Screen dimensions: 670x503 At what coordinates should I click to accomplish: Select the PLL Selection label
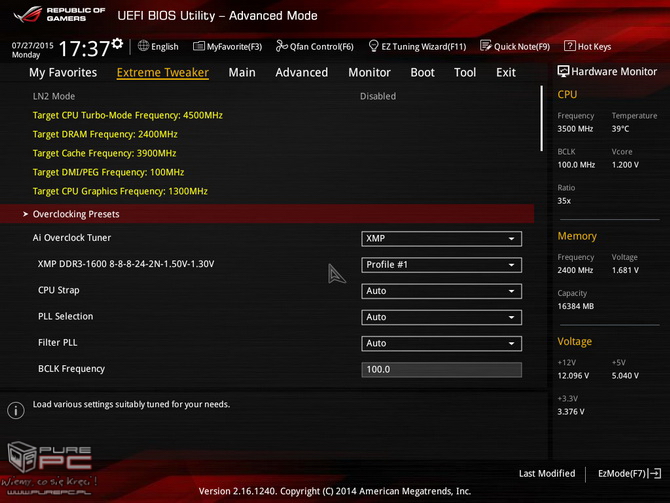pyautogui.click(x=65, y=316)
